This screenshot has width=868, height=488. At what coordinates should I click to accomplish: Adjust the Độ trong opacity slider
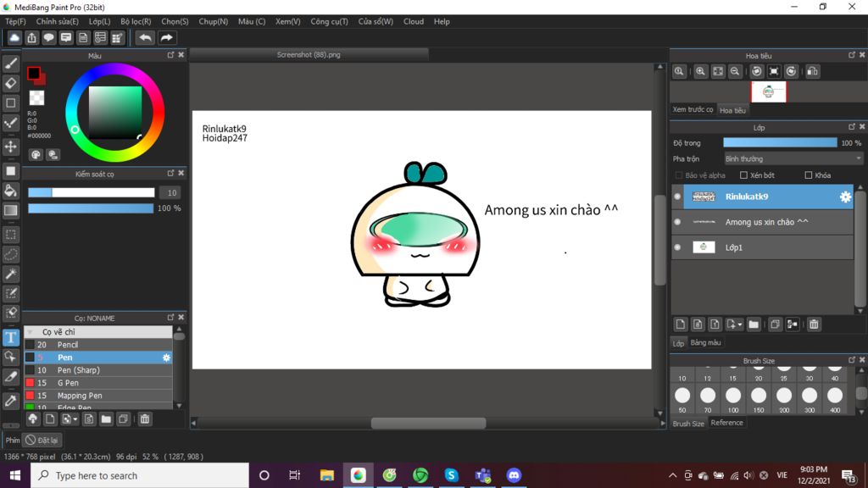780,142
